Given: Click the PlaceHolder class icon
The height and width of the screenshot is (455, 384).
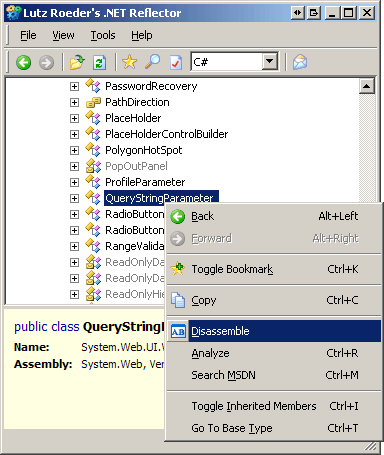Looking at the screenshot, I should (x=93, y=118).
